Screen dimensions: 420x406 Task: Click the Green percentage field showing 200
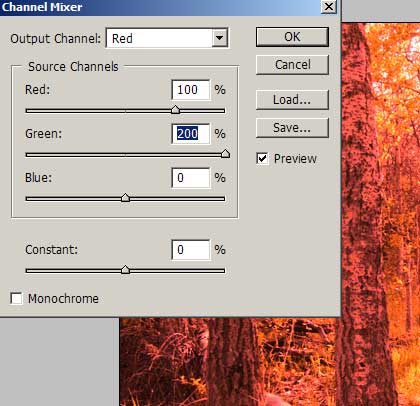191,134
